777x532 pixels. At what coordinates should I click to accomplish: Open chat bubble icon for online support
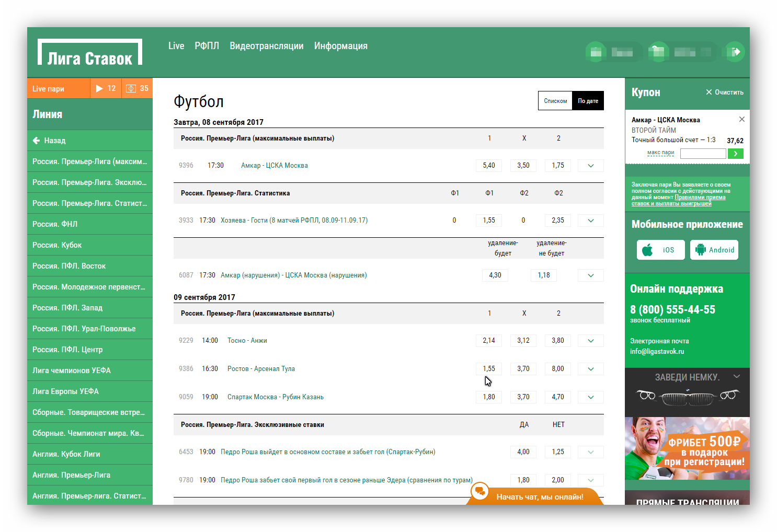(x=479, y=491)
